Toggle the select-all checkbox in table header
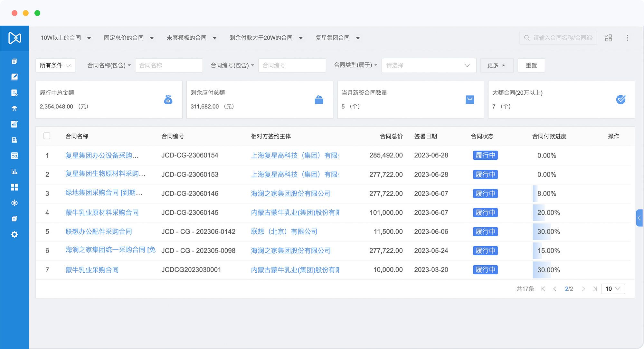Screen dimensions: 644x349 point(47,136)
